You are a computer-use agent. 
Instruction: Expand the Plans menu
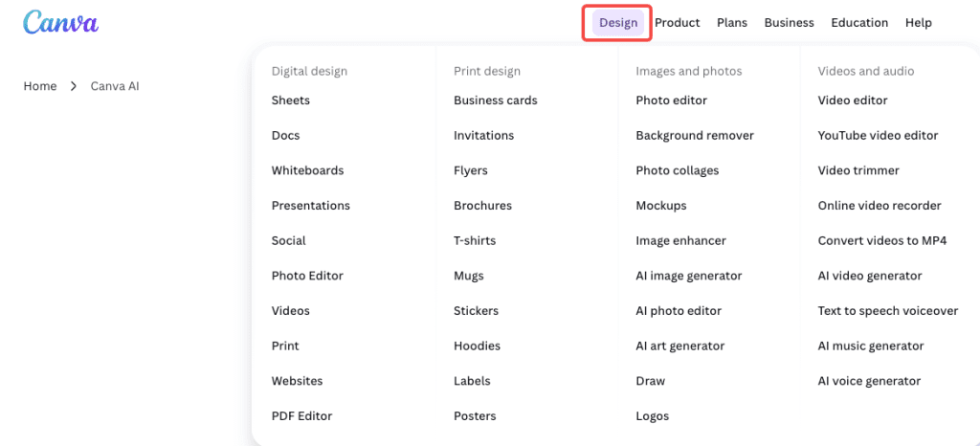[x=732, y=23]
